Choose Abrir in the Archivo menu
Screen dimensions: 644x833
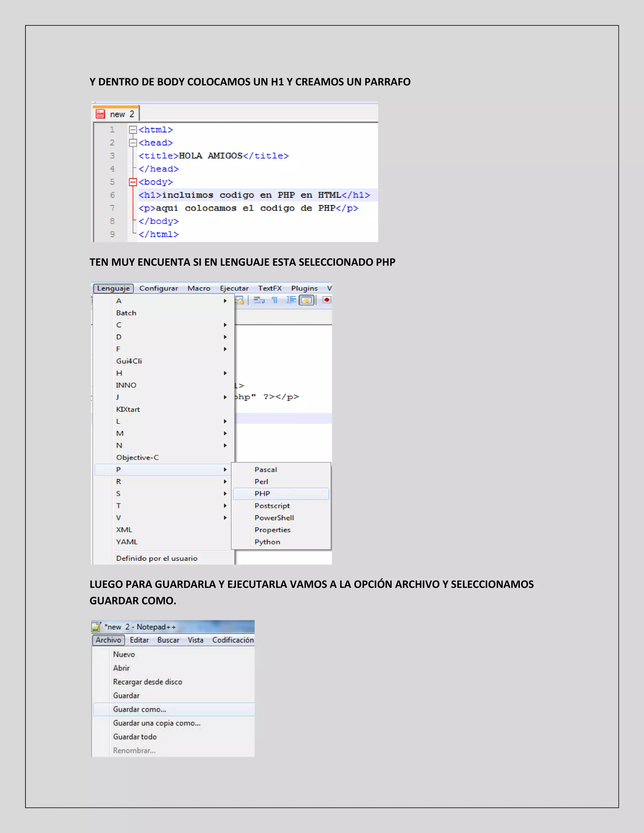point(174,668)
